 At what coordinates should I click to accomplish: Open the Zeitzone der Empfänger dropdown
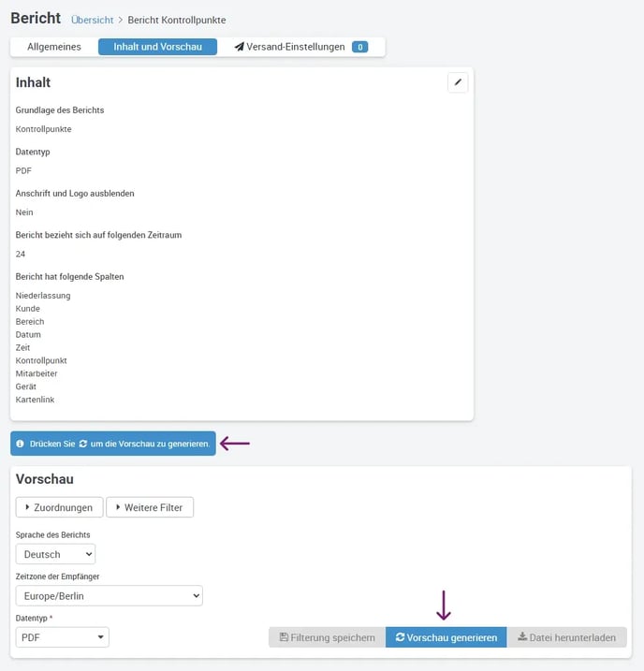click(110, 596)
